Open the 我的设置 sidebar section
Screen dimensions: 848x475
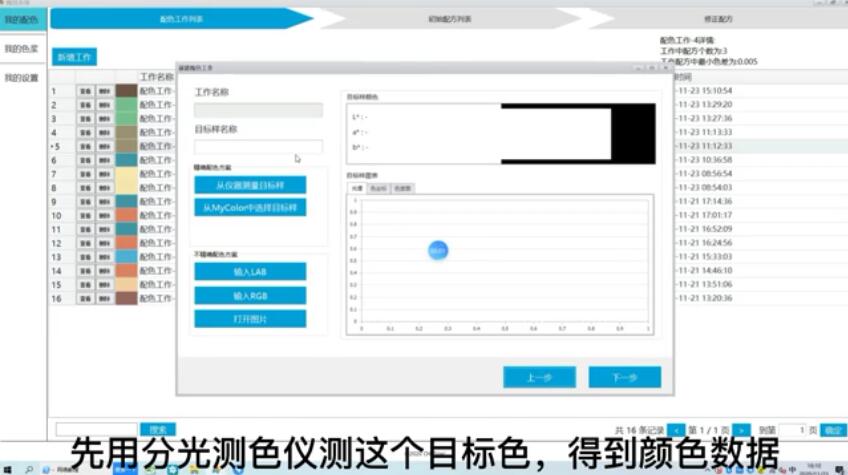(x=23, y=78)
